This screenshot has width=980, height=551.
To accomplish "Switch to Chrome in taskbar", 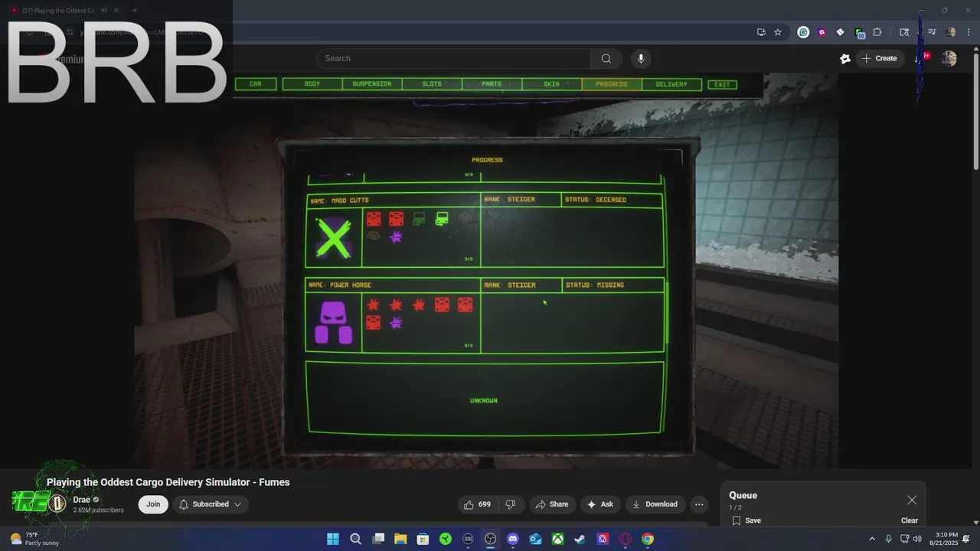I will click(x=648, y=539).
